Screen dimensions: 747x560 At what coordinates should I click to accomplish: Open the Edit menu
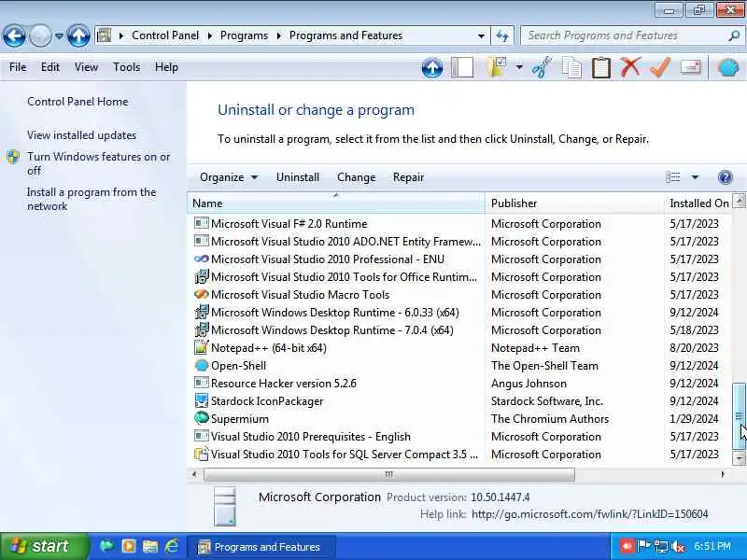coord(50,67)
